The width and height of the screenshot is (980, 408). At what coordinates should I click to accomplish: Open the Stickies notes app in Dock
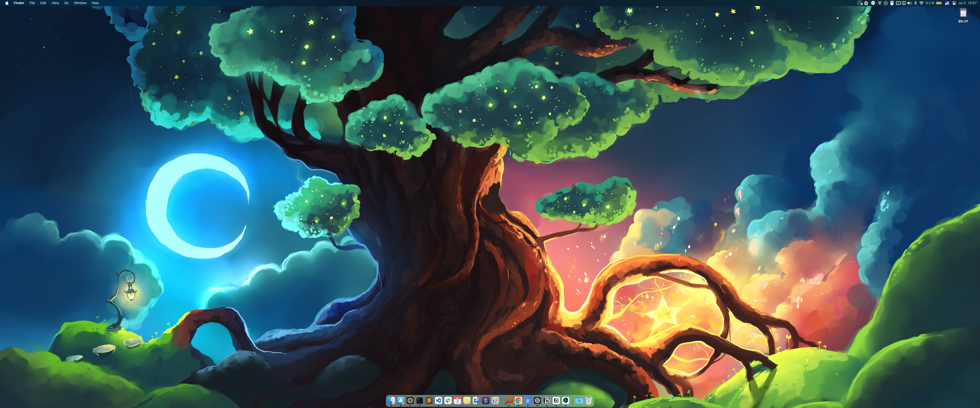coord(467,400)
